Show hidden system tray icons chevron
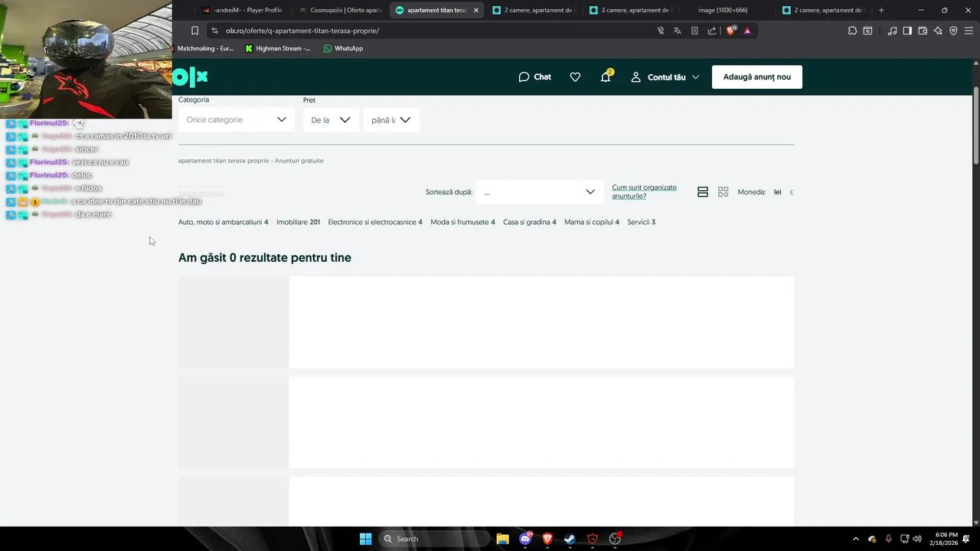 point(855,539)
